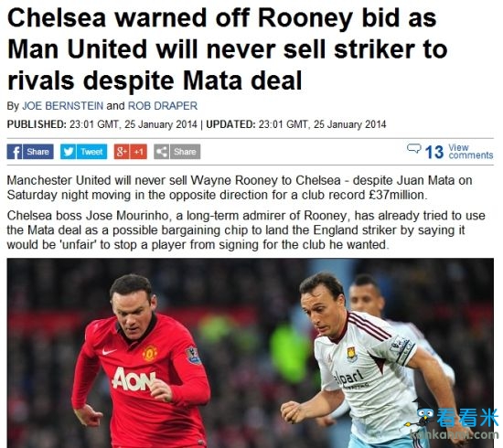Click the West Ham crest on shirt
The height and width of the screenshot is (448, 503).
click(x=352, y=355)
